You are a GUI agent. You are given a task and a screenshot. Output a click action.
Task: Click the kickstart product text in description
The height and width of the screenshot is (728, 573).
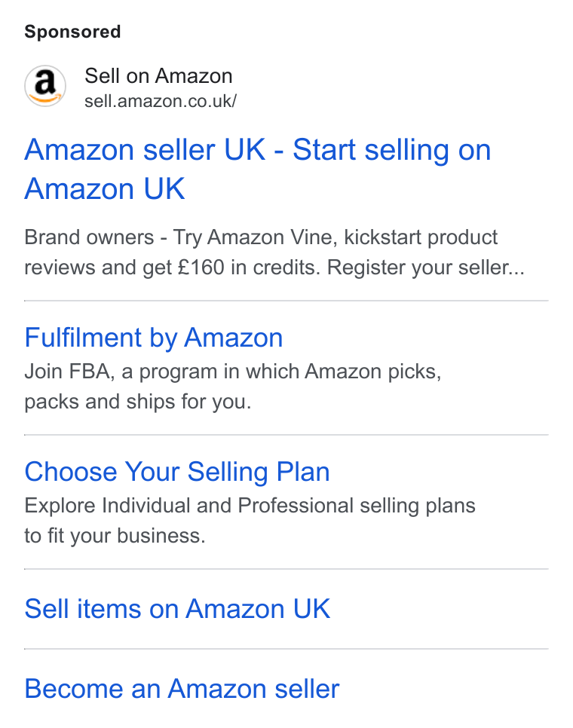pyautogui.click(x=421, y=237)
